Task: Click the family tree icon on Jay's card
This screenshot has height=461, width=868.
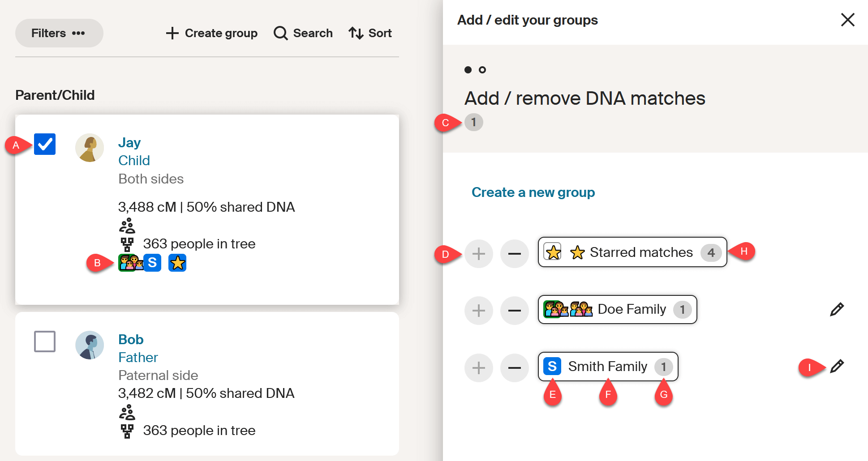Action: click(x=127, y=243)
